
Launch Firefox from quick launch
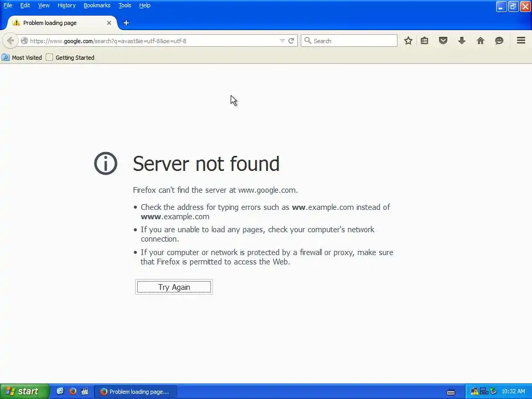(73, 391)
